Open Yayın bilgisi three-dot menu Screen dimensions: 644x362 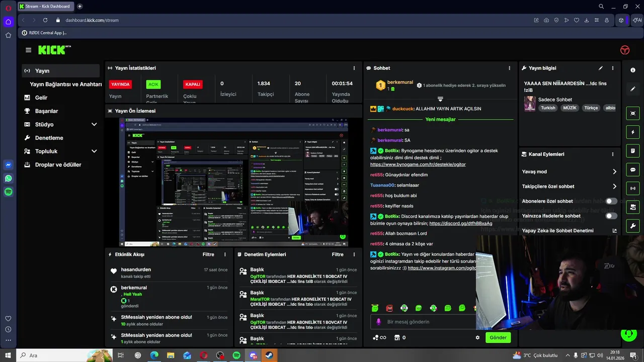click(x=613, y=68)
